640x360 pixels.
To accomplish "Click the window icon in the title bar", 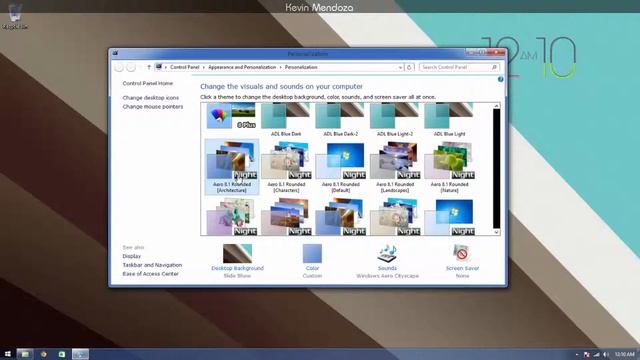I will click(115, 53).
